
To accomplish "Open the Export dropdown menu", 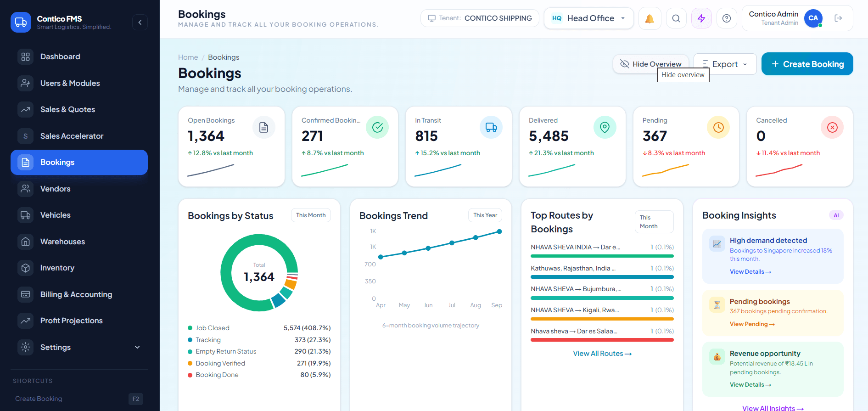I will 725,64.
